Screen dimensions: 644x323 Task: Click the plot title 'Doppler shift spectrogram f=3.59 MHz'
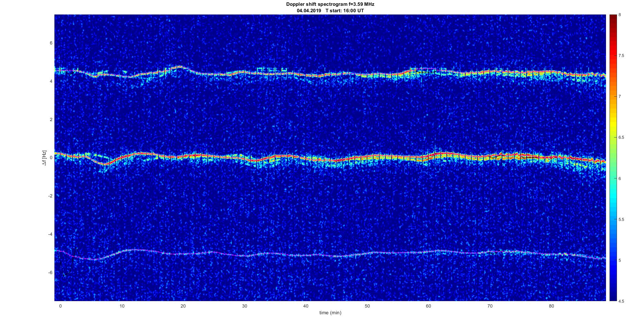(x=330, y=5)
